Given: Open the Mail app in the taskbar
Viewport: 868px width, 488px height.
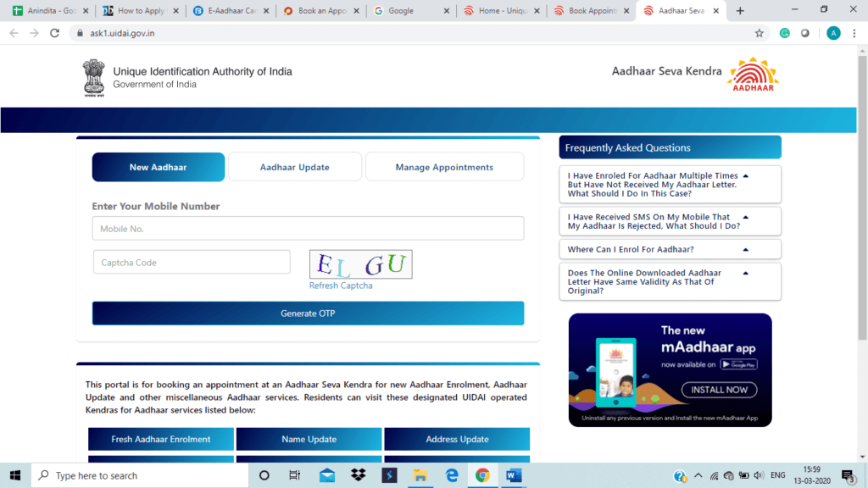Looking at the screenshot, I should [326, 475].
